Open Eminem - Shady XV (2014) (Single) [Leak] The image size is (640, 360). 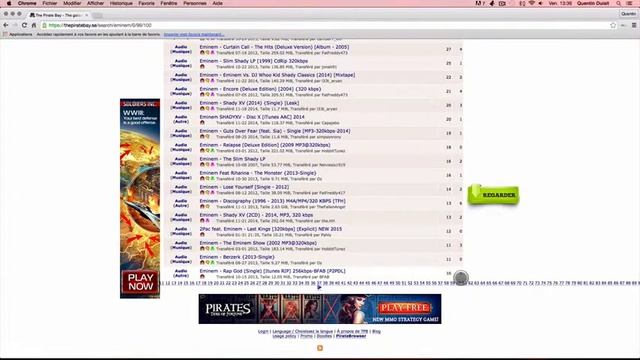point(249,103)
